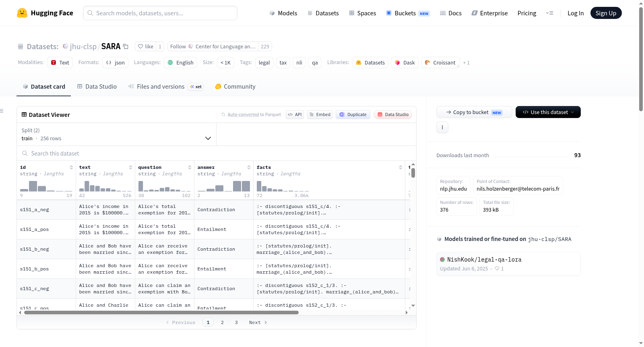This screenshot has height=347, width=644.
Task: Follow Center for Language organization
Action: click(x=213, y=46)
